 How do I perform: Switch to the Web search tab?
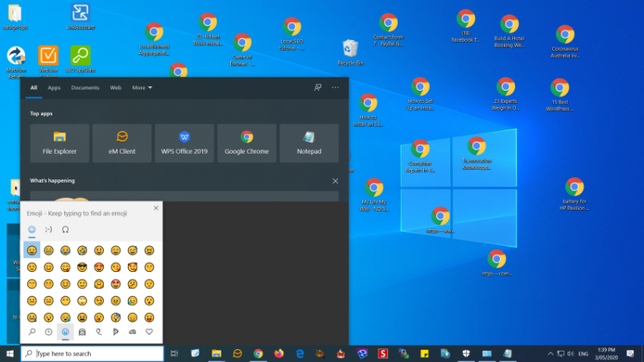tap(115, 88)
